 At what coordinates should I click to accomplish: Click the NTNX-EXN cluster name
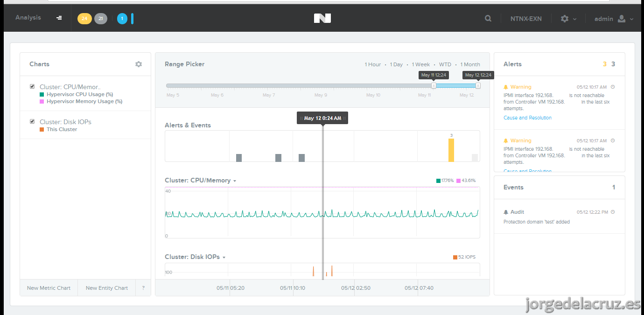point(526,19)
